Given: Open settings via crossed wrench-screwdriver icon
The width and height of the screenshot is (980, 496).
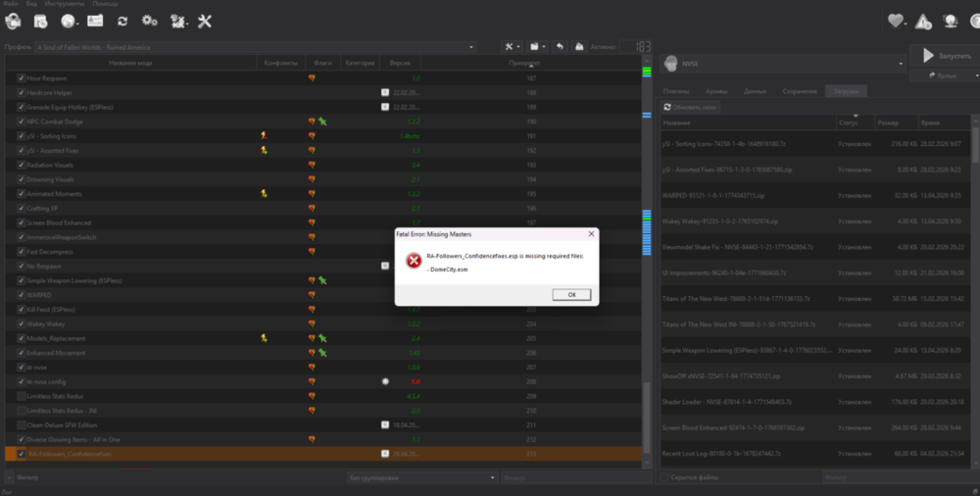Looking at the screenshot, I should 205,22.
